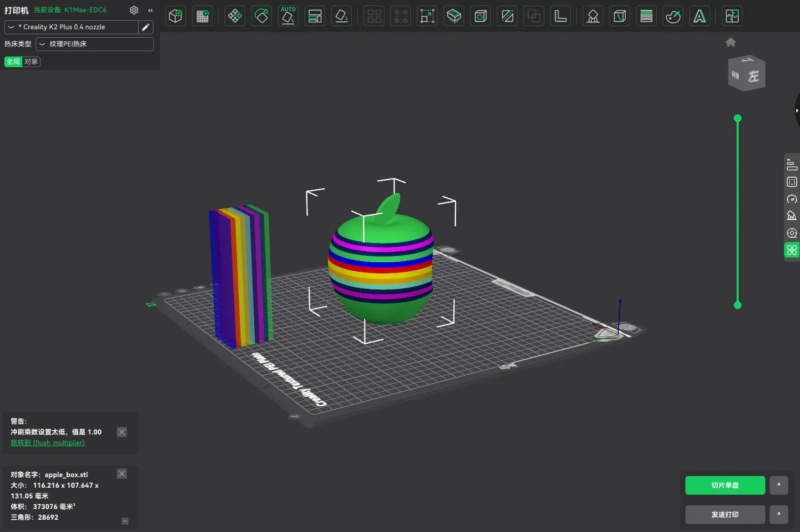Open the Support painting tool
This screenshot has width=800, height=532.
click(593, 16)
